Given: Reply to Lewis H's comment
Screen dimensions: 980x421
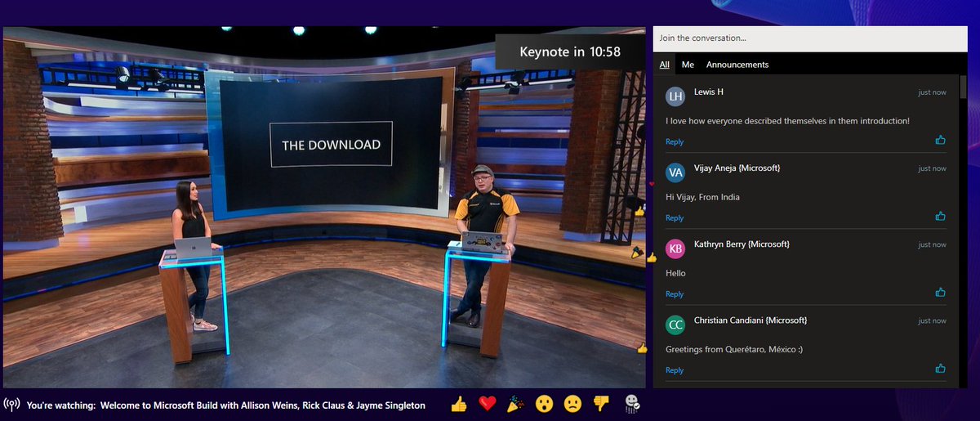Looking at the screenshot, I should [x=675, y=141].
